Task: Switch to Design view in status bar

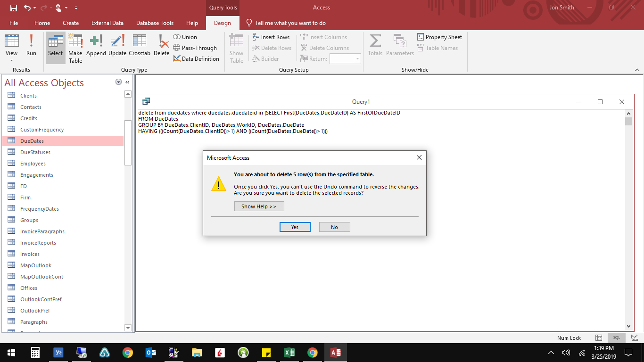Action: (634, 338)
